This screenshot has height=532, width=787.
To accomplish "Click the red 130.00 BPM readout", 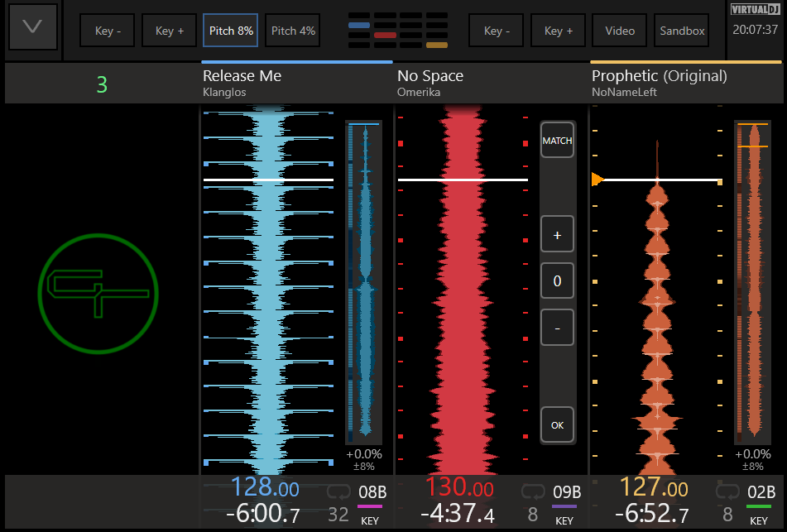I will tap(459, 487).
